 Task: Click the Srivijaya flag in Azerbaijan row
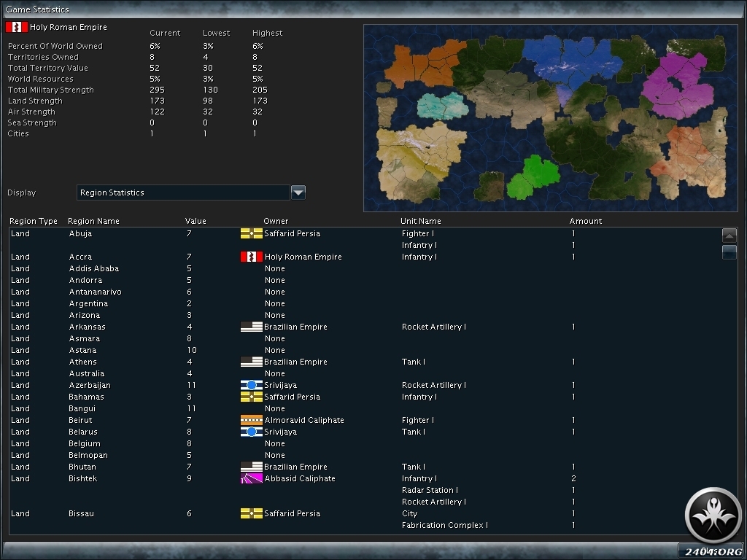[x=251, y=385]
